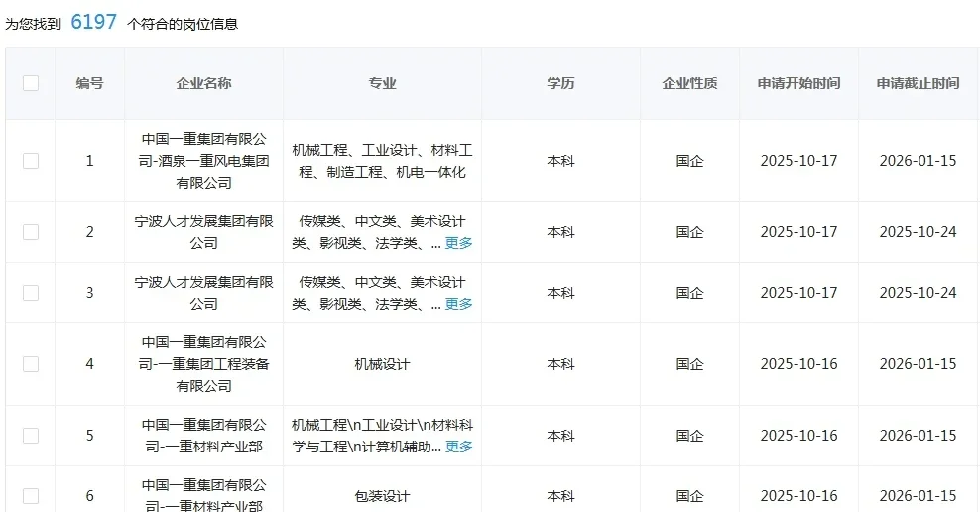Click 本科 in row 4
This screenshot has height=512, width=980.
560,364
